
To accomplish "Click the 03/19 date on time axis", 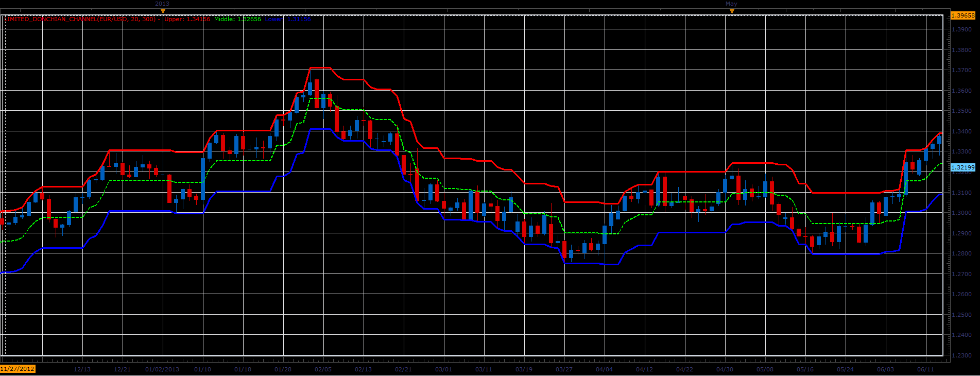I will pos(524,369).
